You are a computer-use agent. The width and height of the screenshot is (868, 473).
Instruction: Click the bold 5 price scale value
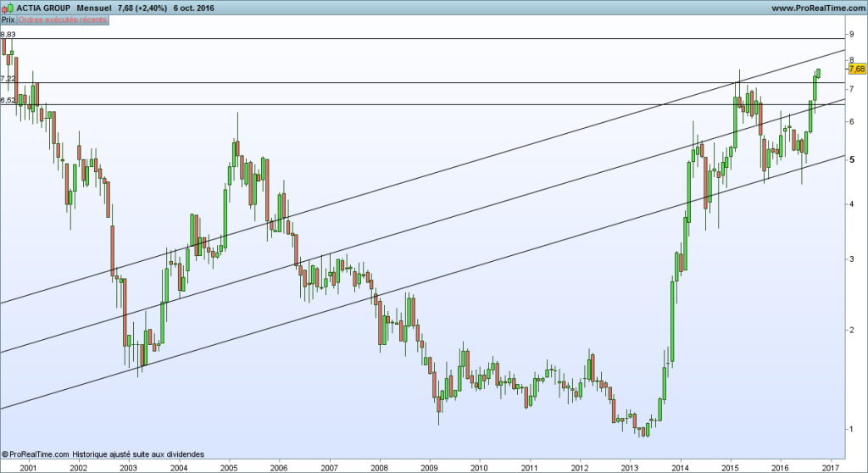click(851, 159)
